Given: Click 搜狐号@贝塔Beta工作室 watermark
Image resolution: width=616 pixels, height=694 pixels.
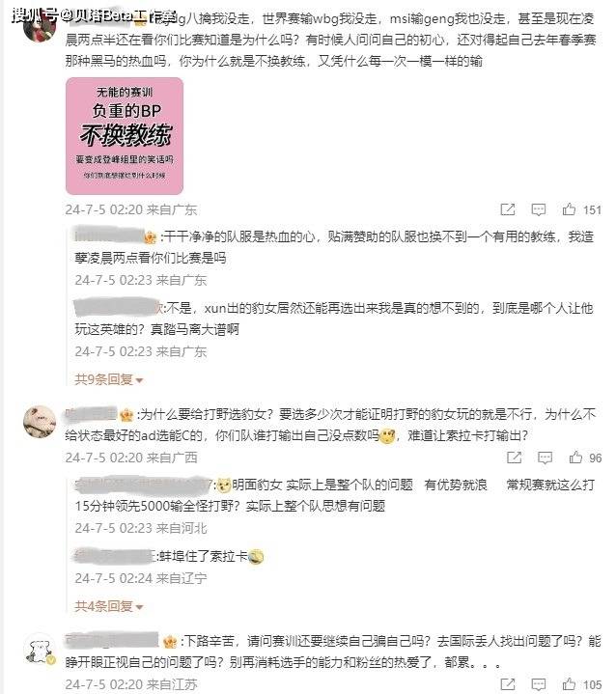Looking at the screenshot, I should coord(94,16).
